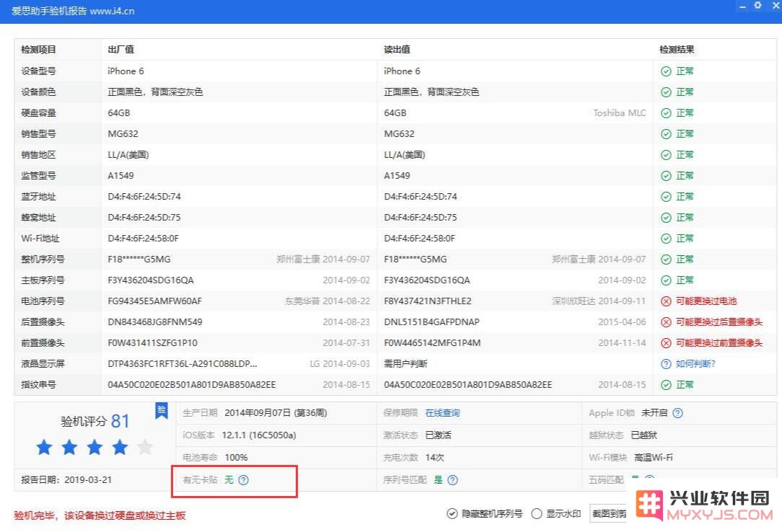Click the 生产日期 2014年09月07日 value
782x532 pixels.
click(276, 413)
